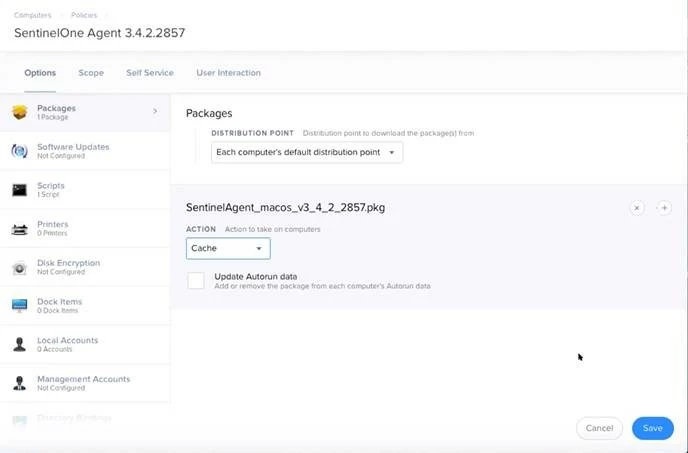The image size is (688, 453).
Task: Select the Disk Encryption label
Action: point(68,263)
